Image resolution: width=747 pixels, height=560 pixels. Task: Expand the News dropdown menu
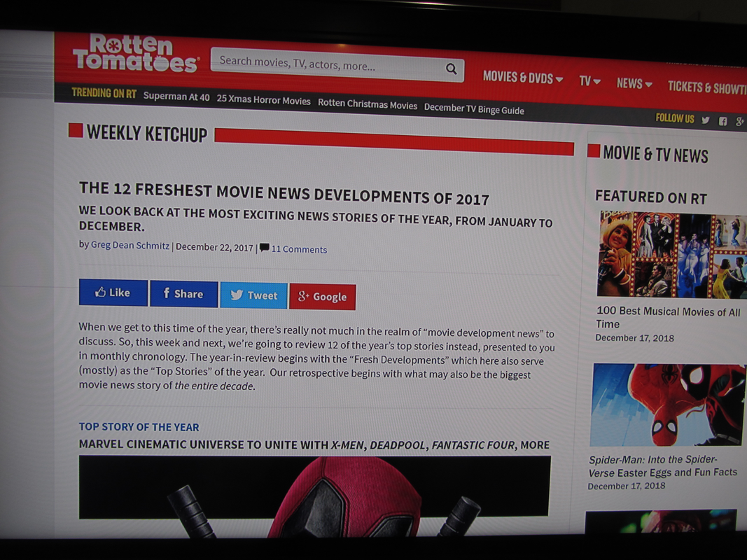click(x=634, y=84)
